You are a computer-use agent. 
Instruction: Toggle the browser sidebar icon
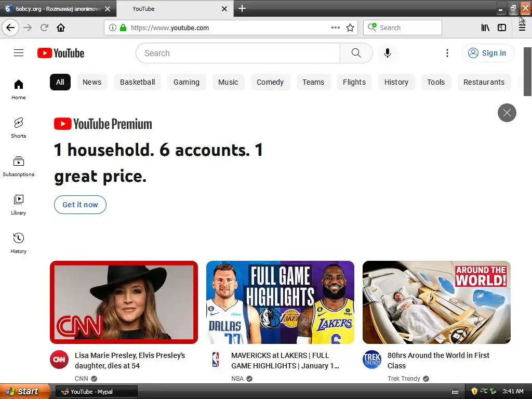[502, 28]
